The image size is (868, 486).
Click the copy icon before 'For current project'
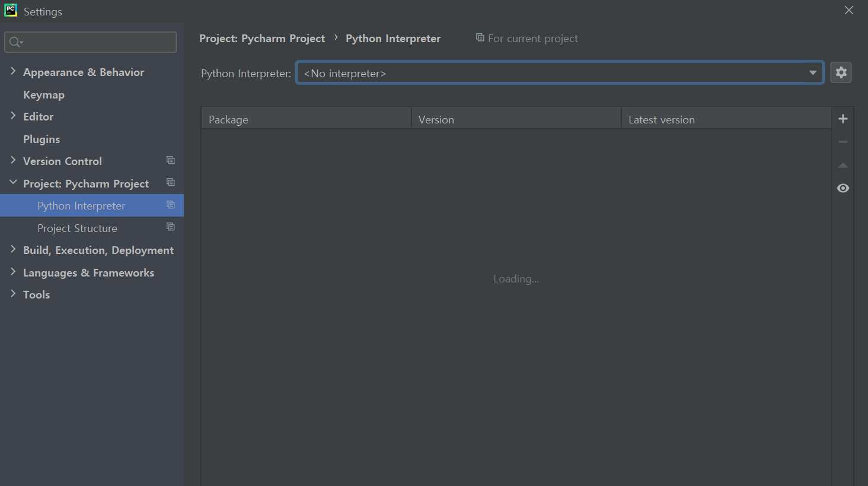click(480, 37)
